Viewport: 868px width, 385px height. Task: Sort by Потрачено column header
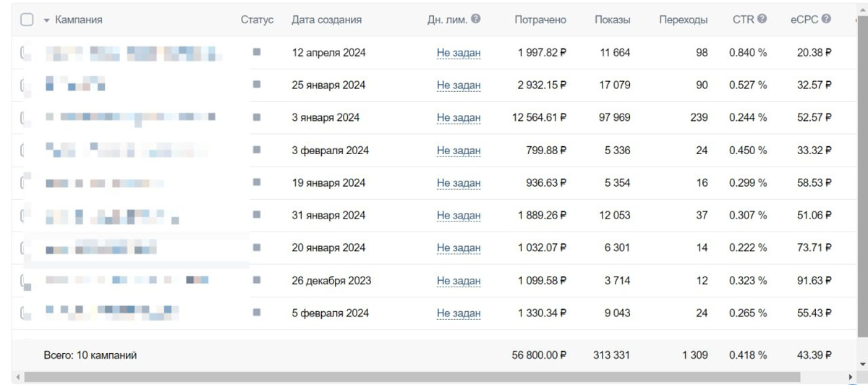point(540,20)
